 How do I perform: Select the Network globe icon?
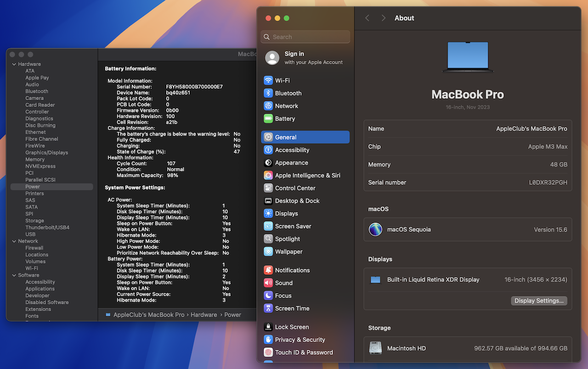tap(268, 106)
